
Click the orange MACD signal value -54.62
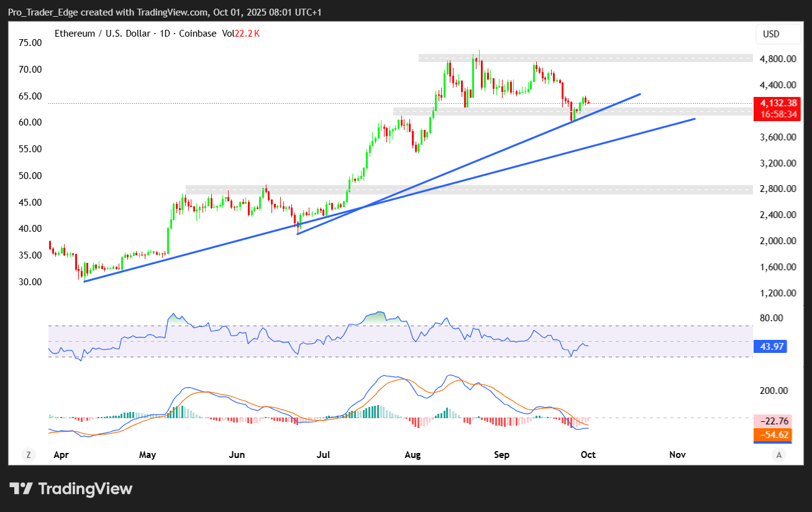pos(773,434)
